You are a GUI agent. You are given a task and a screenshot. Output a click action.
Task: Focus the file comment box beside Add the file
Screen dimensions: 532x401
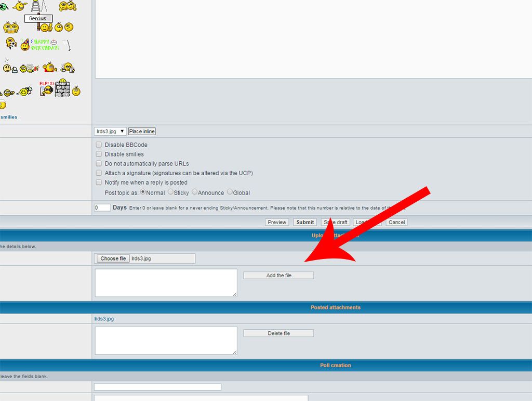pyautogui.click(x=166, y=283)
